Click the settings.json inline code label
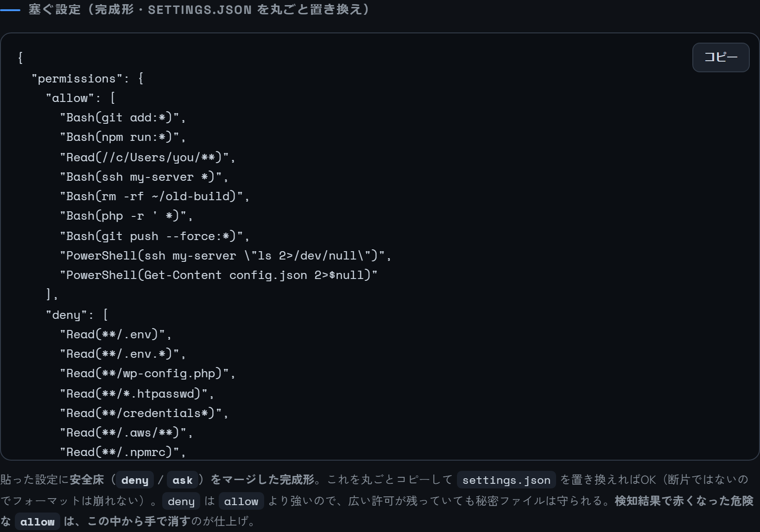The height and width of the screenshot is (532, 760). click(x=506, y=480)
